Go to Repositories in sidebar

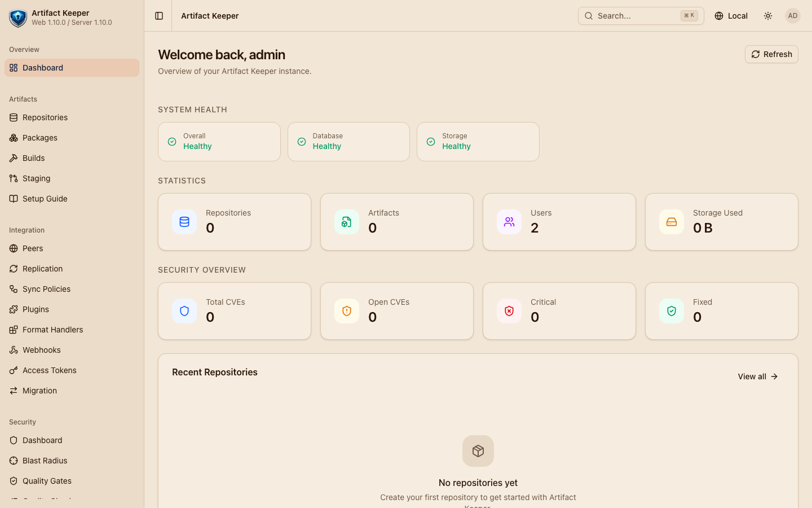click(72, 117)
